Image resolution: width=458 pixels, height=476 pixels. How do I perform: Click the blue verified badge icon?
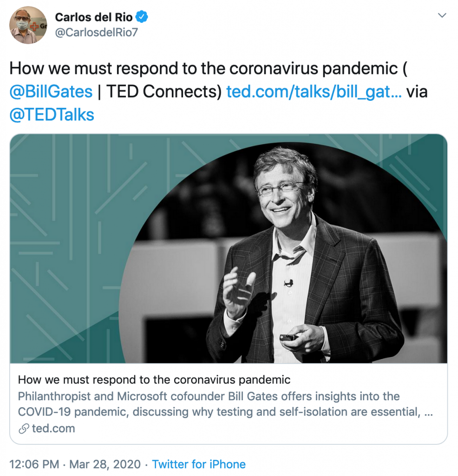click(x=142, y=17)
